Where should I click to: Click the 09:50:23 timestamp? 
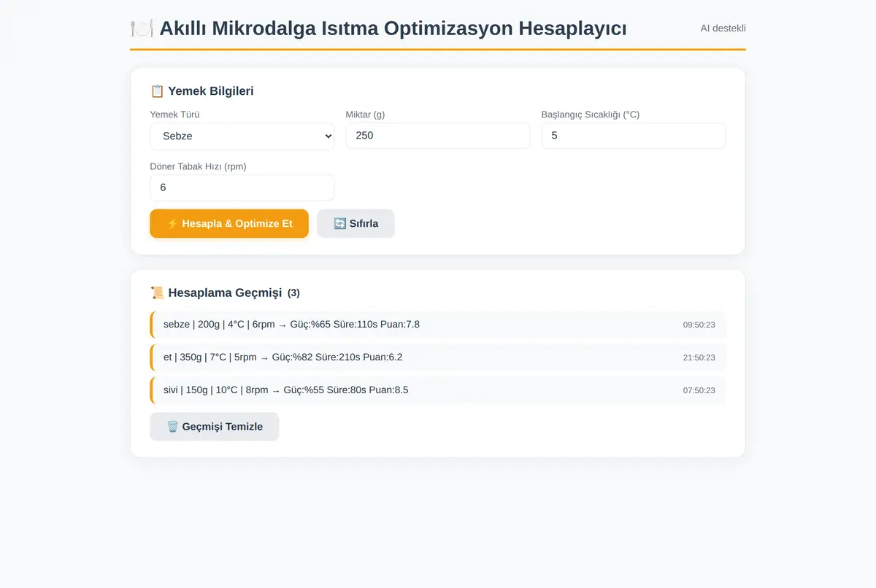[699, 325]
